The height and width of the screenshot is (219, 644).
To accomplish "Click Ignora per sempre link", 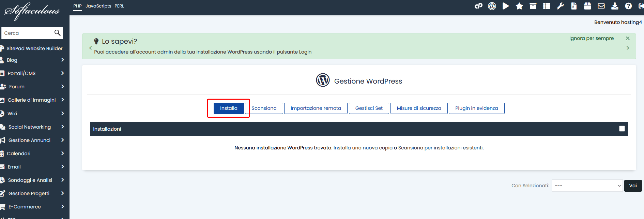I will [592, 38].
